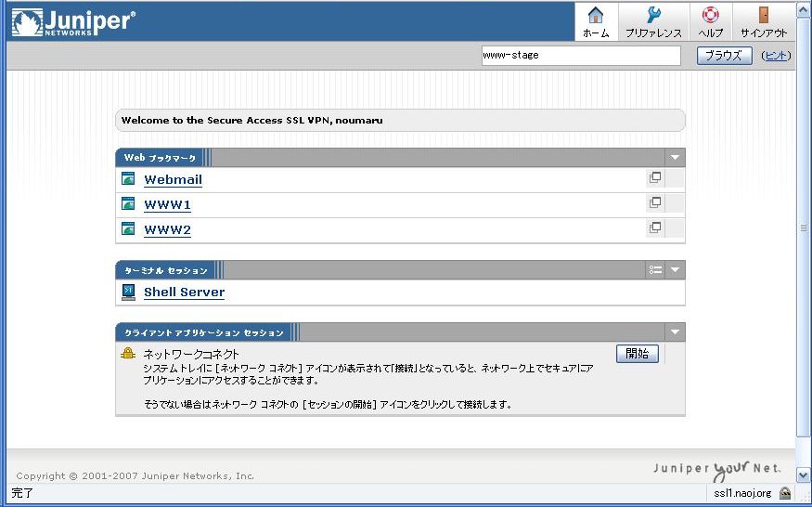Open WWW2 in a new window icon

[x=655, y=227]
